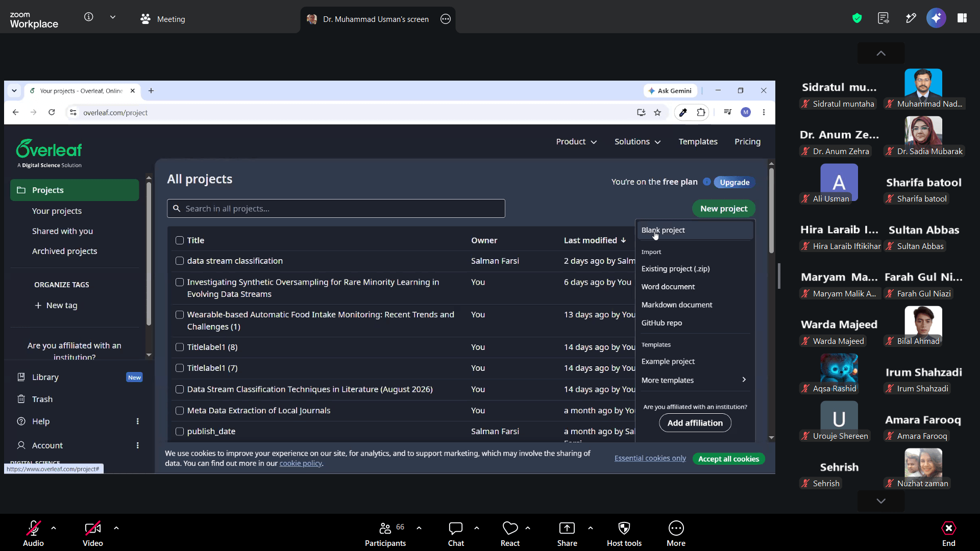This screenshot has width=980, height=551.
Task: Expand the Solutions dropdown menu
Action: tap(638, 141)
